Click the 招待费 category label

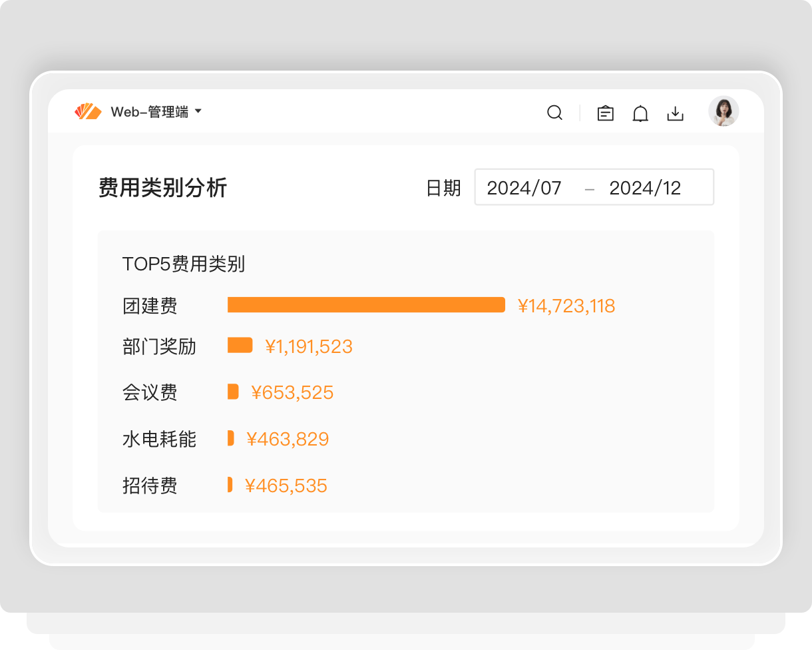[150, 486]
